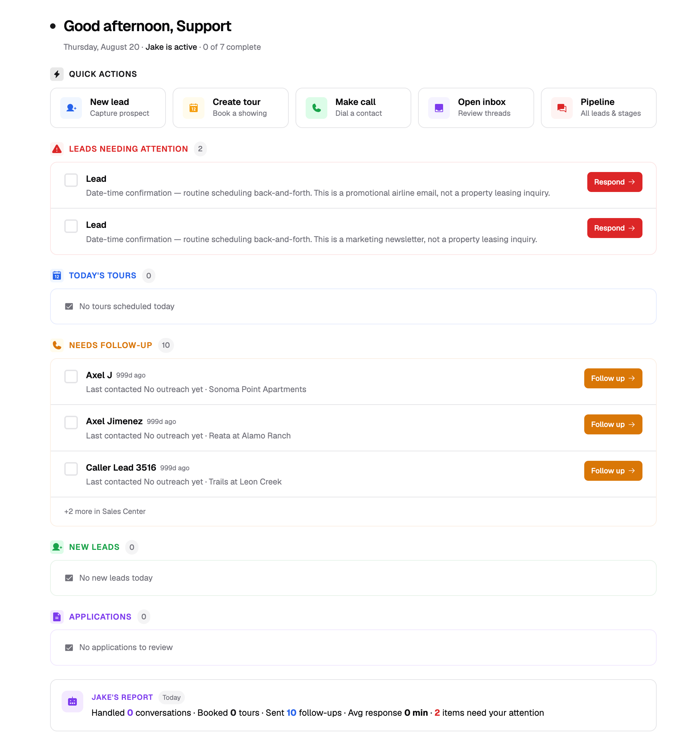Select the Today badge in Jake's Report

pos(172,697)
